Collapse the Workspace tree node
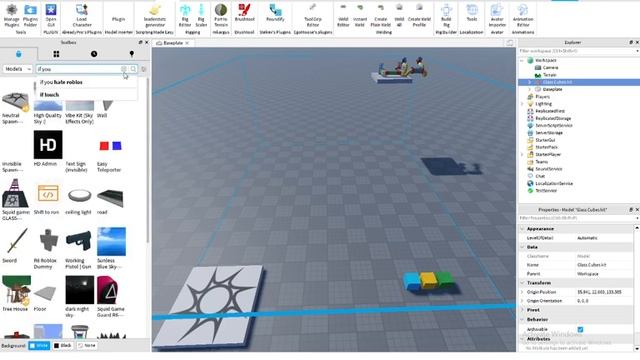Viewport: 640px width, 360px height. [522, 60]
